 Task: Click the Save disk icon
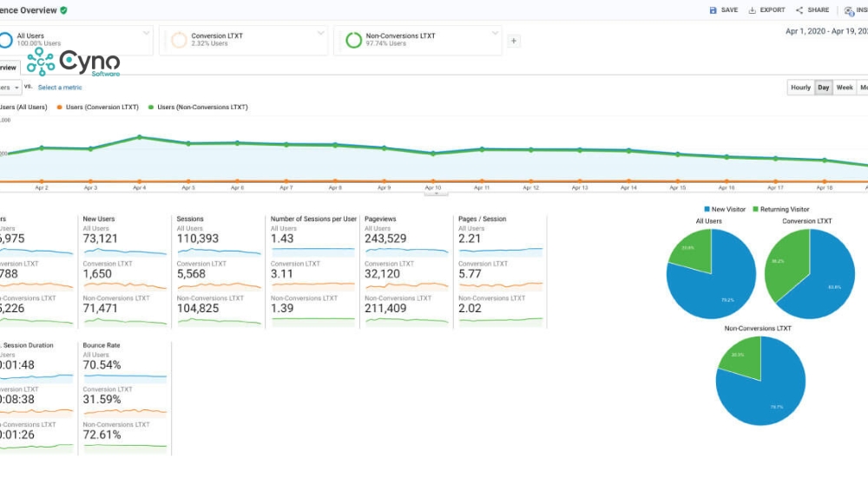pyautogui.click(x=713, y=10)
